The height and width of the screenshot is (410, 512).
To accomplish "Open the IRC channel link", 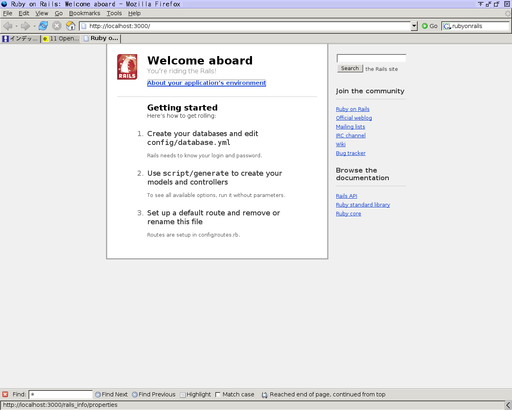I will pos(351,135).
